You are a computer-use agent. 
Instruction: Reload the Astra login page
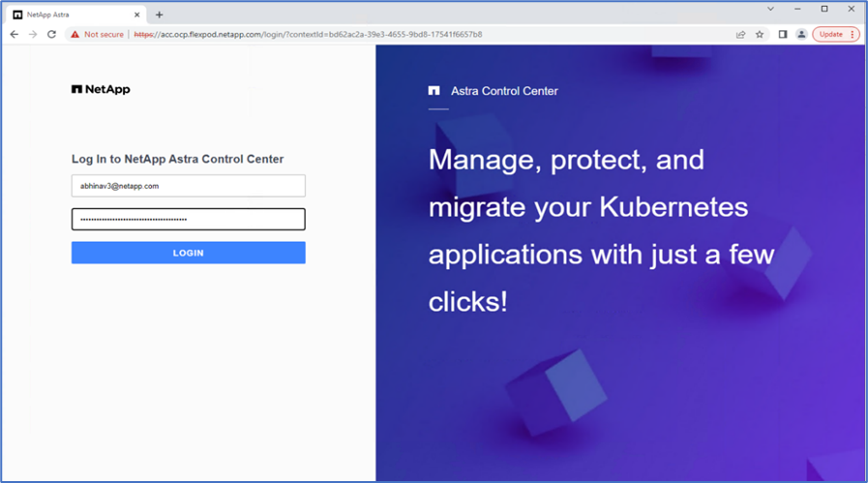pyautogui.click(x=51, y=34)
